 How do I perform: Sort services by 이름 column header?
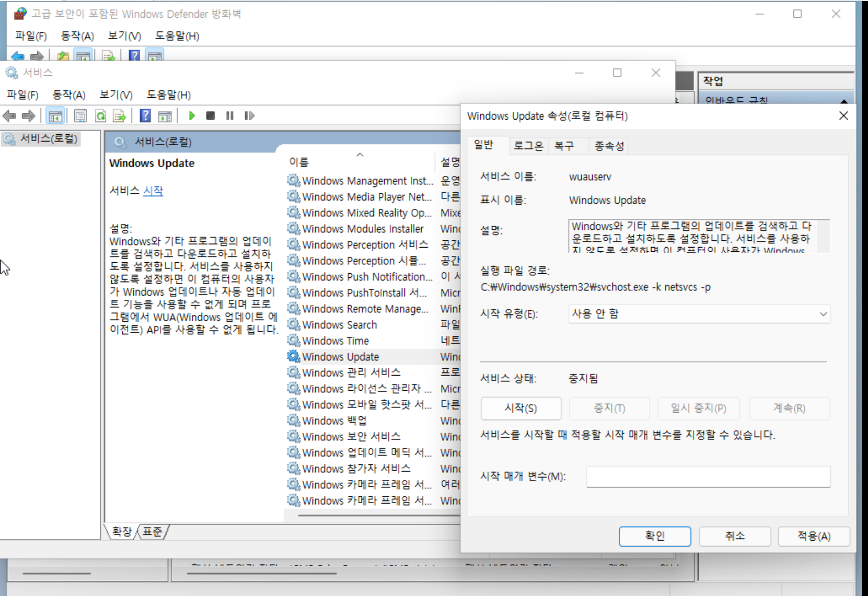tap(360, 162)
